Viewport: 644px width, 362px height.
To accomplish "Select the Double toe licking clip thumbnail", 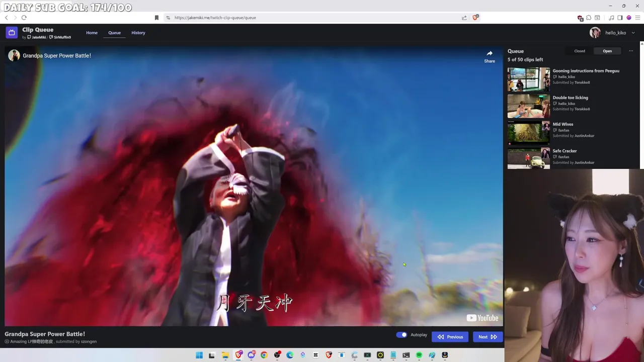I will coord(528,106).
